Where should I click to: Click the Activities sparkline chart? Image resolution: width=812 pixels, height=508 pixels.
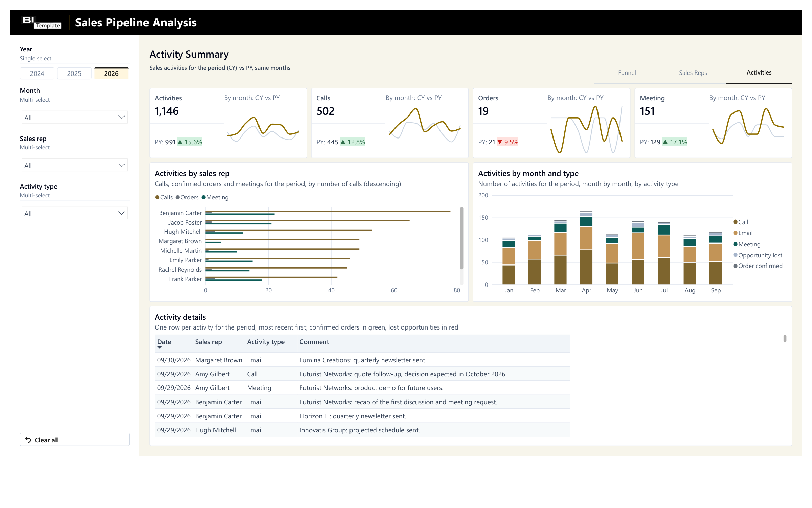[x=263, y=130]
